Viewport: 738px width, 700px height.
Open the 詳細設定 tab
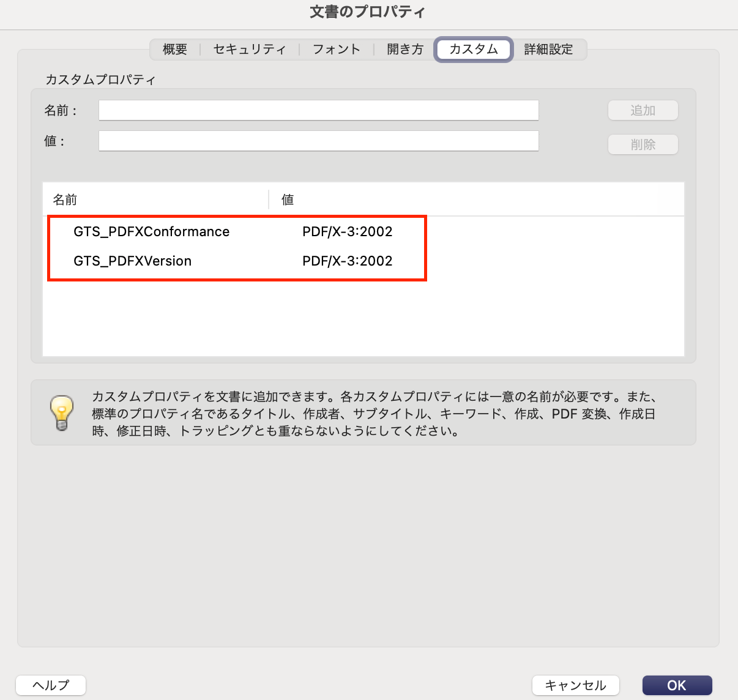point(549,50)
